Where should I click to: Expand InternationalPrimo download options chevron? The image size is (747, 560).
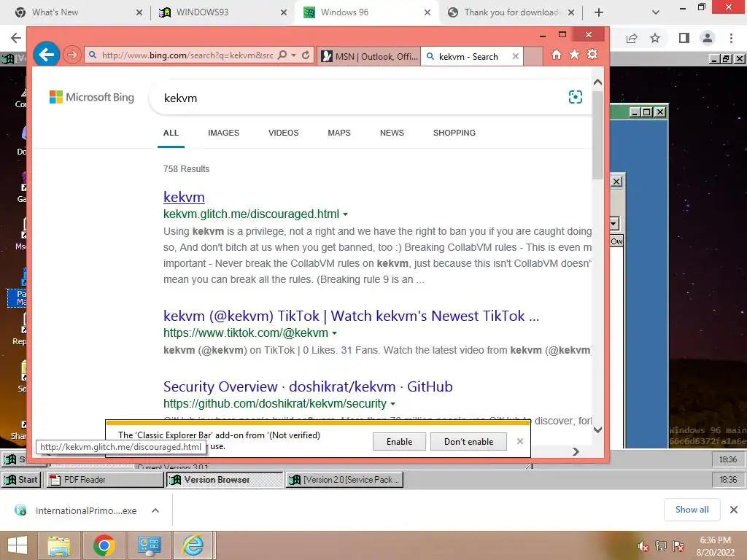pyautogui.click(x=155, y=510)
